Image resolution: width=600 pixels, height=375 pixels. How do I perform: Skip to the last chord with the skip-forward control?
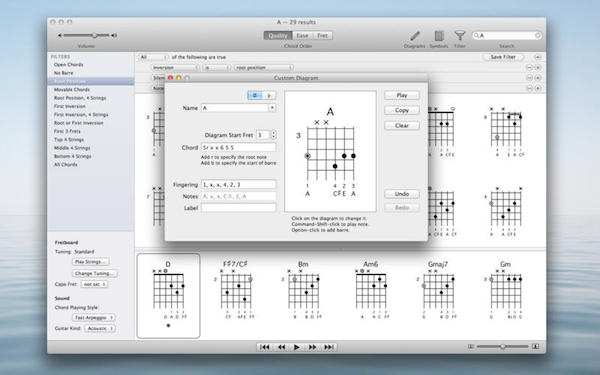329,347
